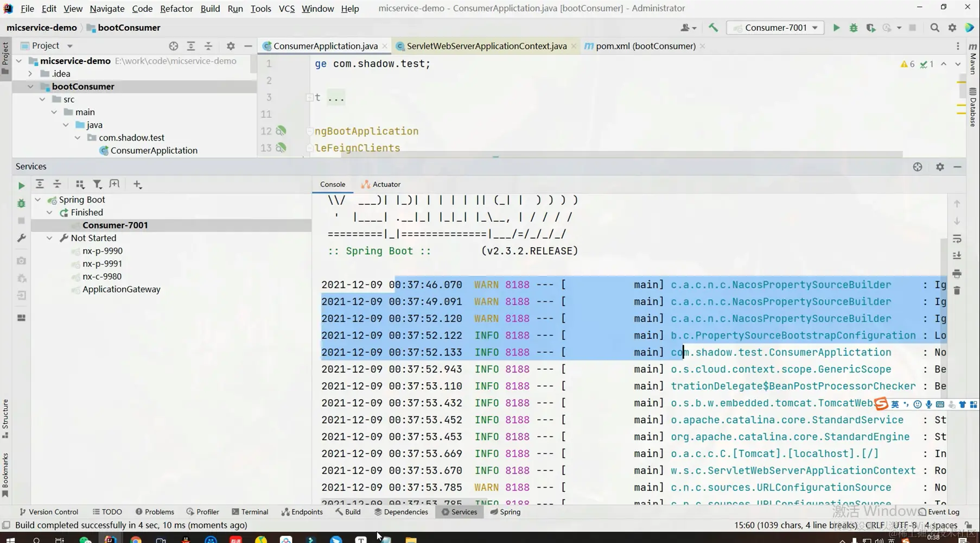
Task: Expand all in Project panel toolbar
Action: pyautogui.click(x=191, y=46)
